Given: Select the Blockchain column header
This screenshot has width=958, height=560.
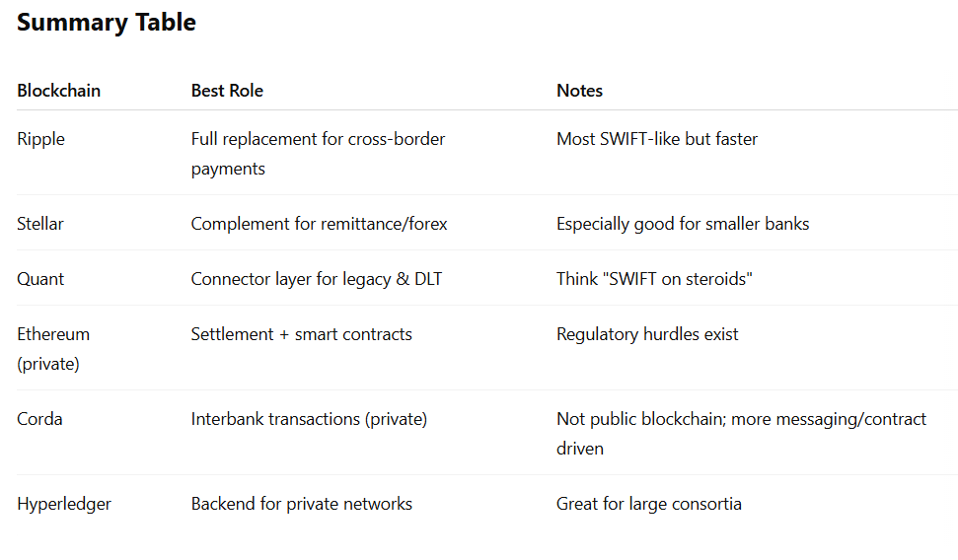Looking at the screenshot, I should point(58,91).
